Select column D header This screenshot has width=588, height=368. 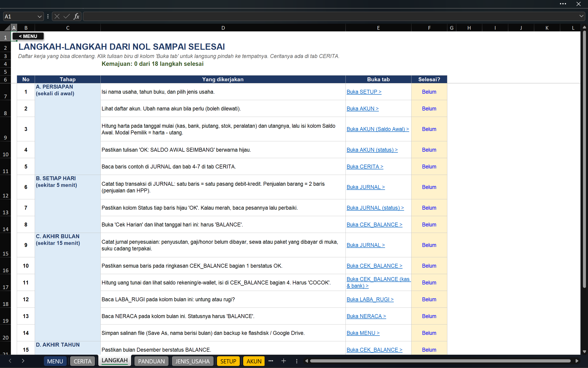click(223, 28)
